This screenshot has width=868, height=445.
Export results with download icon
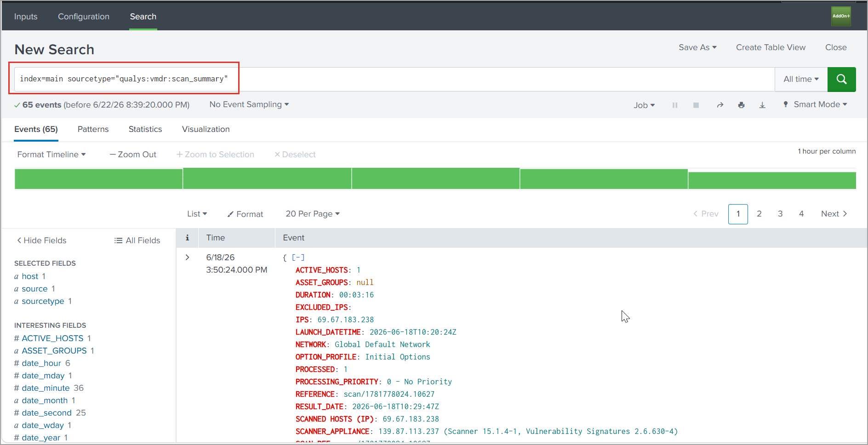tap(762, 105)
